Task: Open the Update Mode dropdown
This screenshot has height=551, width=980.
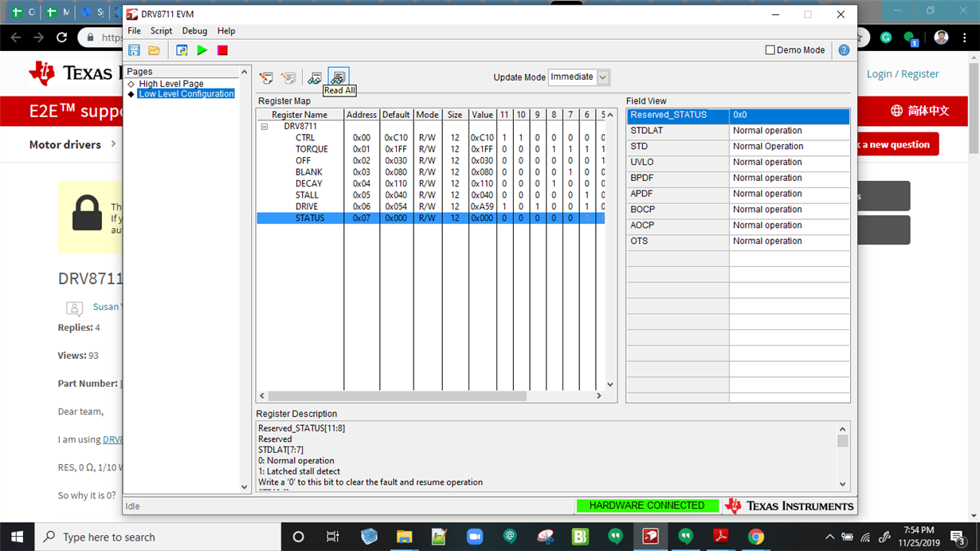Action: pyautogui.click(x=603, y=77)
